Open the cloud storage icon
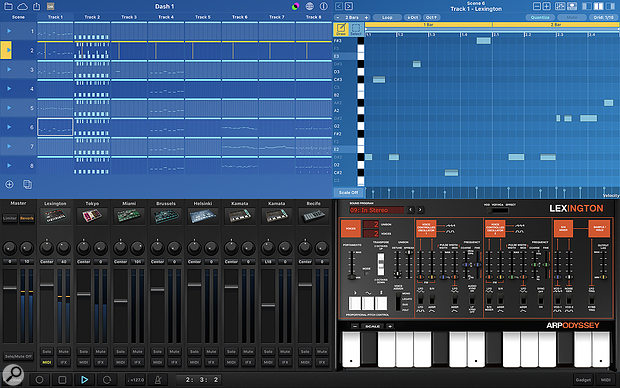Viewport: 620px width, 388px height. 23,6
